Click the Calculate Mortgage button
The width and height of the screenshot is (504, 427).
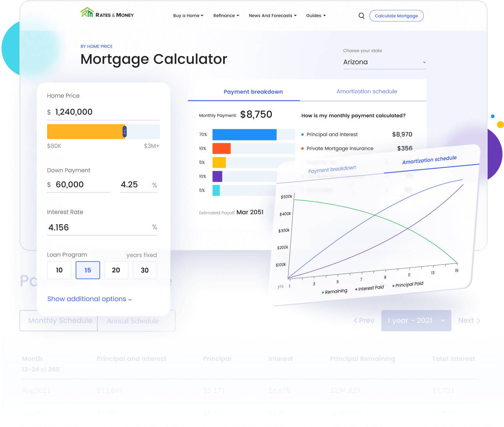coord(396,16)
